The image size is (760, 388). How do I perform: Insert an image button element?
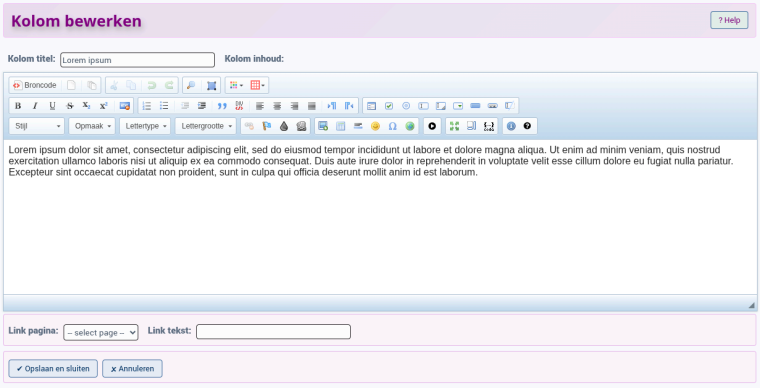coord(492,106)
